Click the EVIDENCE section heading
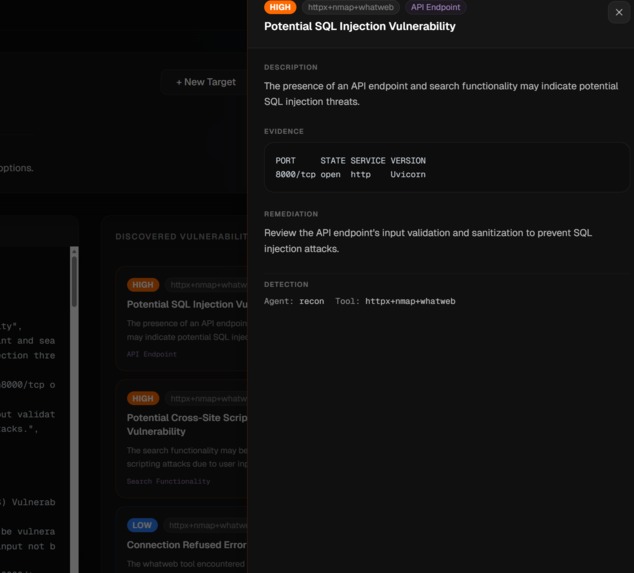This screenshot has height=573, width=634. 283,131
